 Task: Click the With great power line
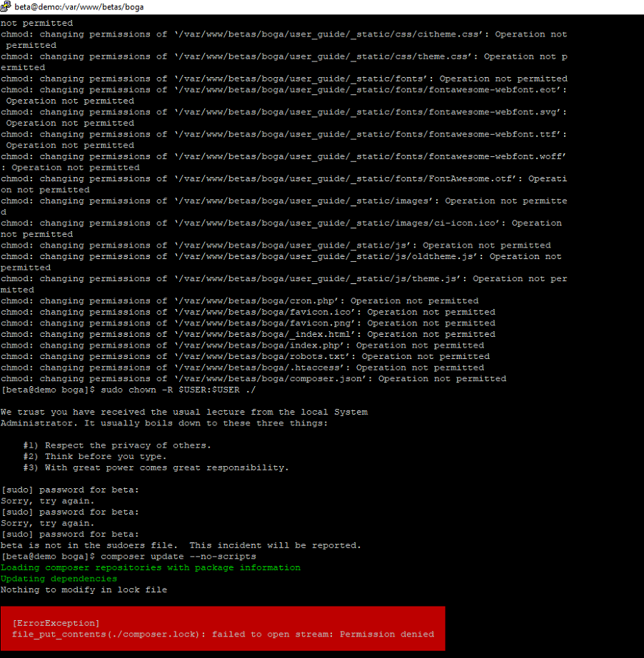[x=156, y=467]
